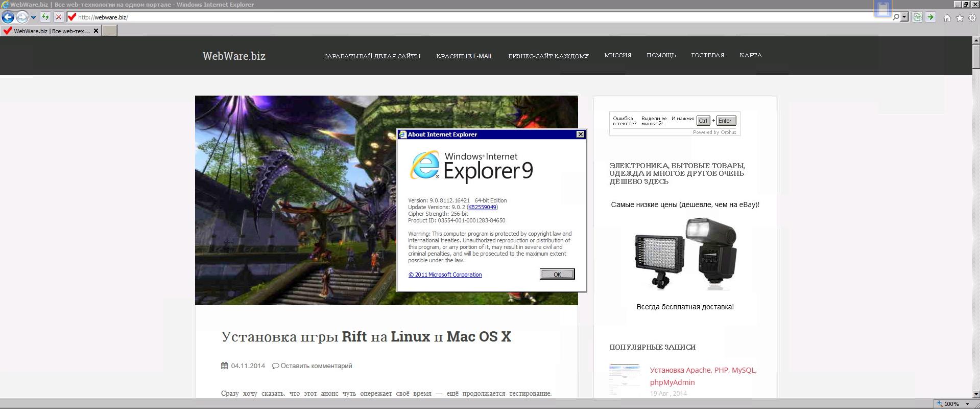
Task: Click Самые низкие цены ad text
Action: [685, 204]
